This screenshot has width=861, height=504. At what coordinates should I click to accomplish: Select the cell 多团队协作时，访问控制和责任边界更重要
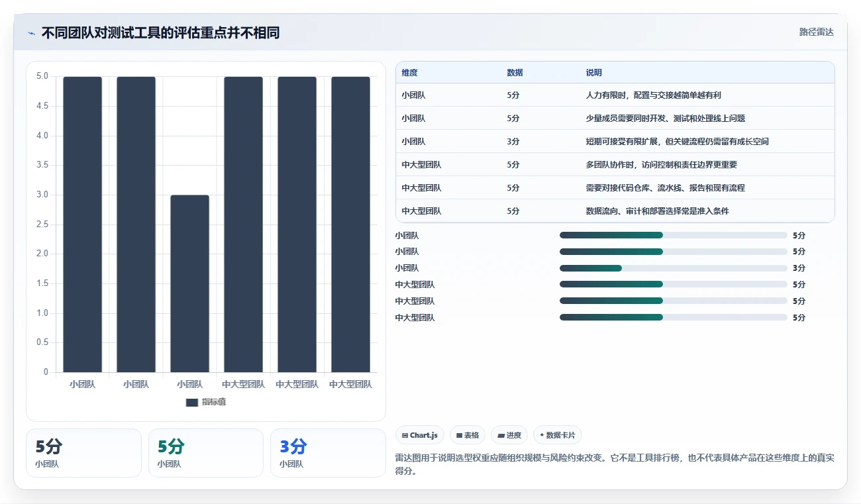pos(661,165)
